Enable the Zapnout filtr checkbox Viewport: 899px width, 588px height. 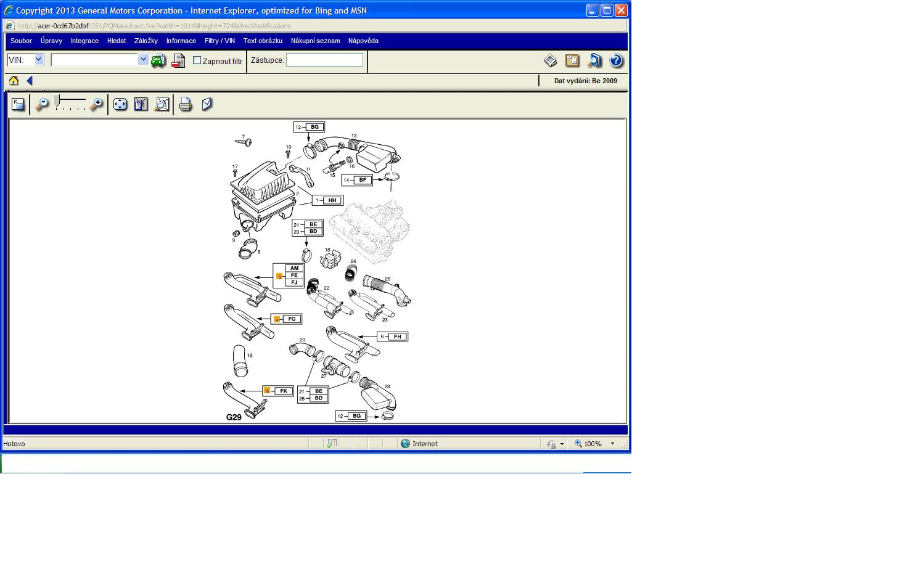(x=197, y=60)
